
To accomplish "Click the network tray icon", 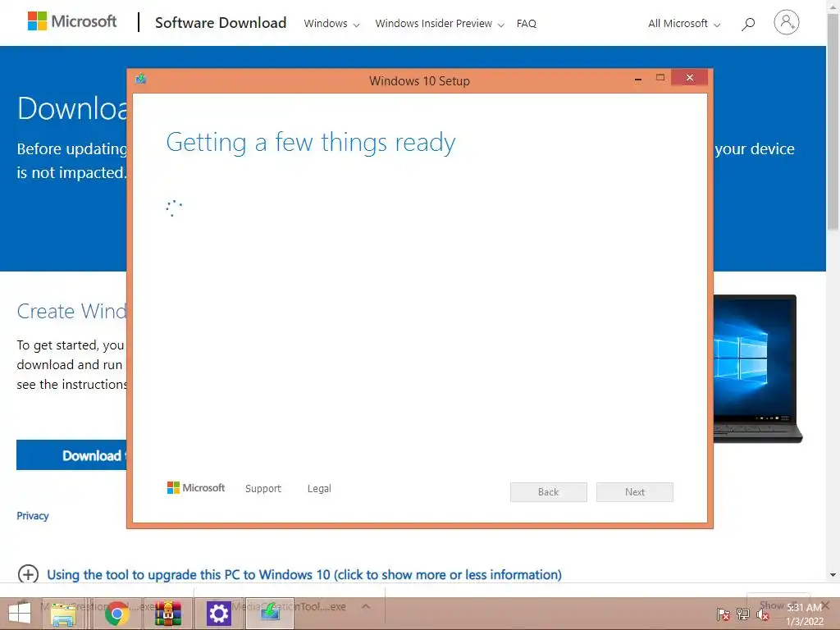I will click(x=743, y=614).
